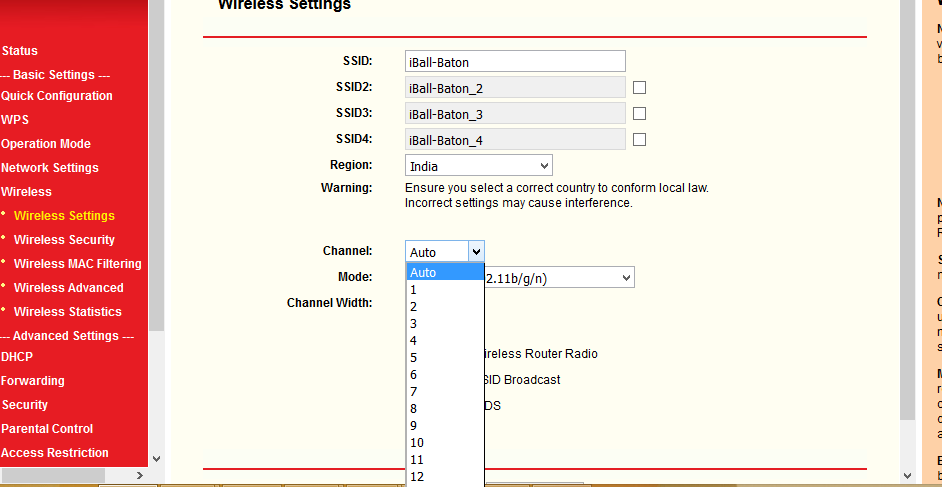Open Quick Configuration in sidebar
Viewport: 942px width, 487px height.
[57, 96]
